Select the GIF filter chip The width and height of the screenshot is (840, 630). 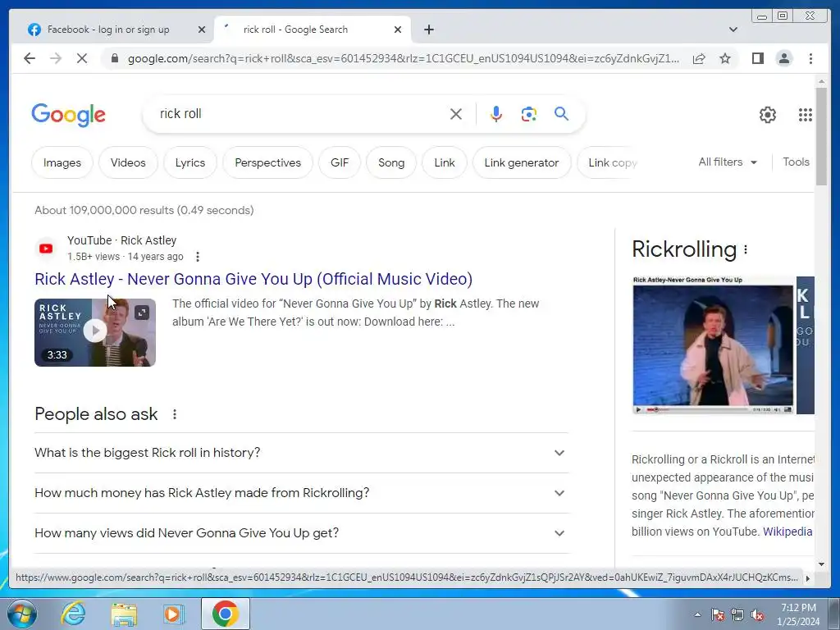(x=340, y=162)
